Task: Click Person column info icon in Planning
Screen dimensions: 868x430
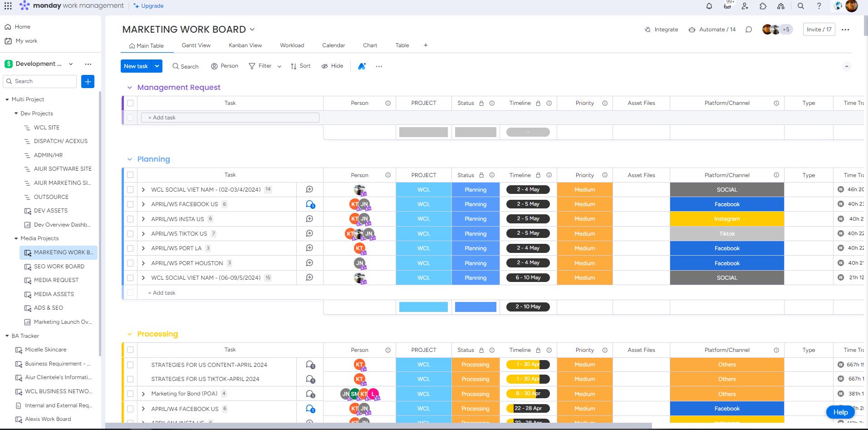Action: point(388,175)
